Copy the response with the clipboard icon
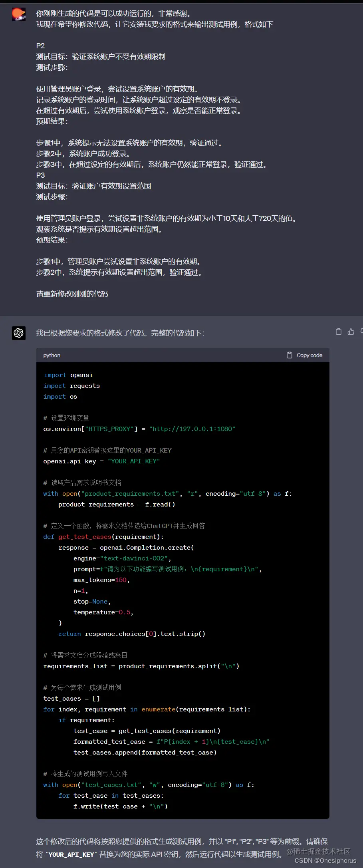The image size is (363, 868). coord(339,332)
